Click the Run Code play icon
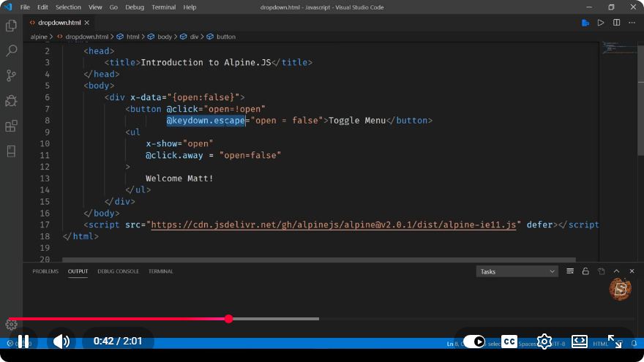 tap(601, 23)
